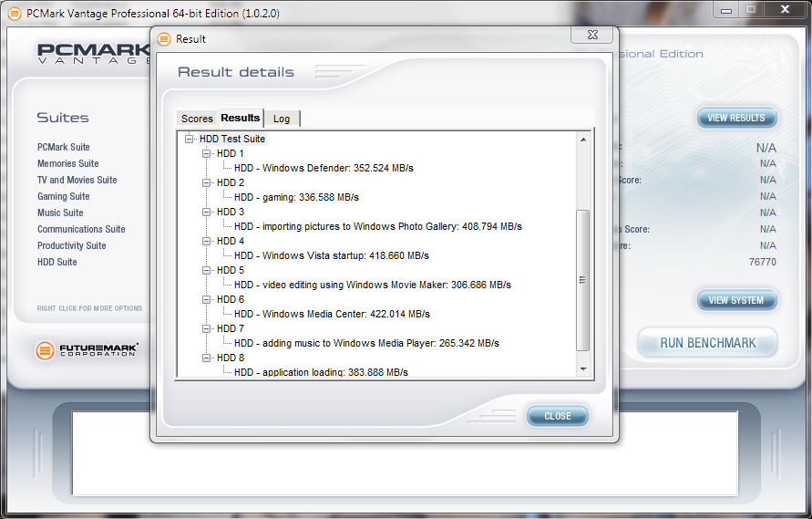Select HDD Suite in Suites list
The width and height of the screenshot is (812, 519).
[x=57, y=263]
